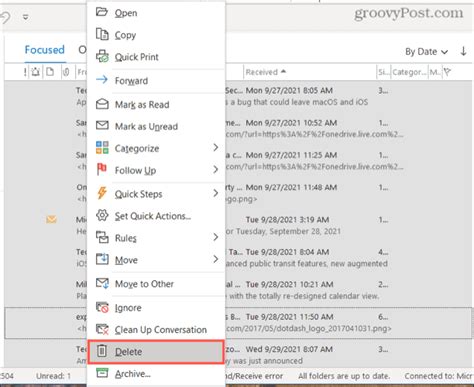474x387 pixels.
Task: Sort by the Received column header
Action: tap(266, 72)
